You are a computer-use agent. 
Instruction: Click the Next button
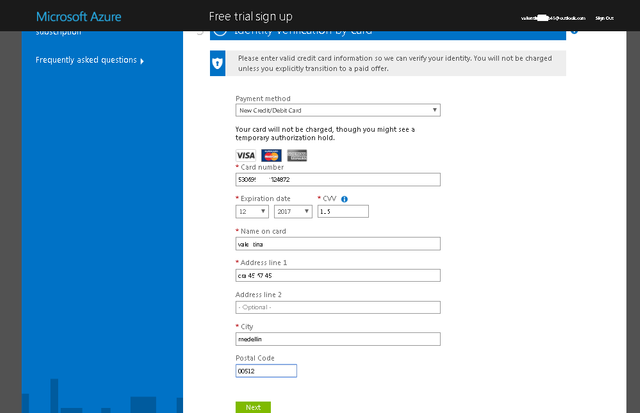coord(253,407)
